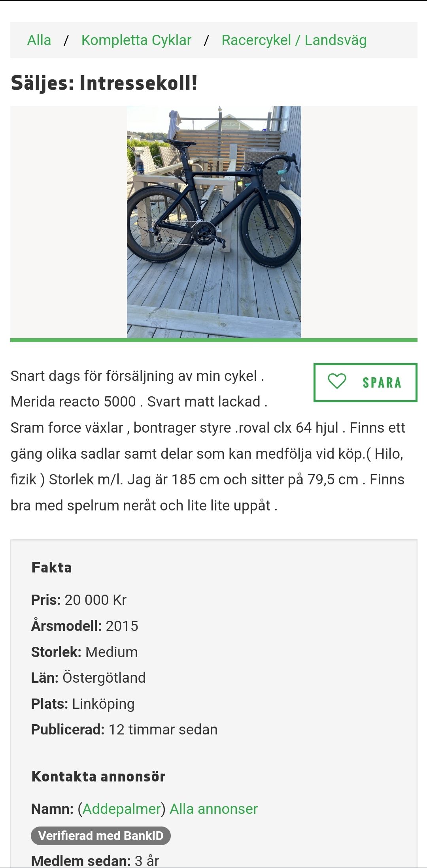The image size is (427, 868).
Task: Click the Plats Linköping line
Action: [x=83, y=704]
